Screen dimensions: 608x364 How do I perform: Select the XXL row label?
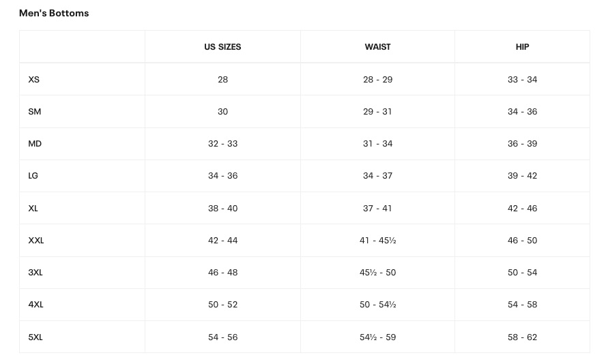point(36,241)
